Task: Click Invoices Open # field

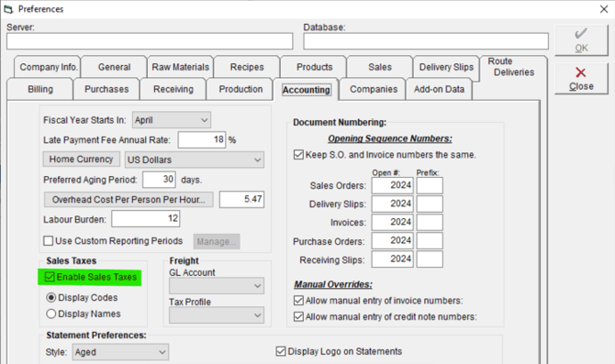Action: pos(393,222)
